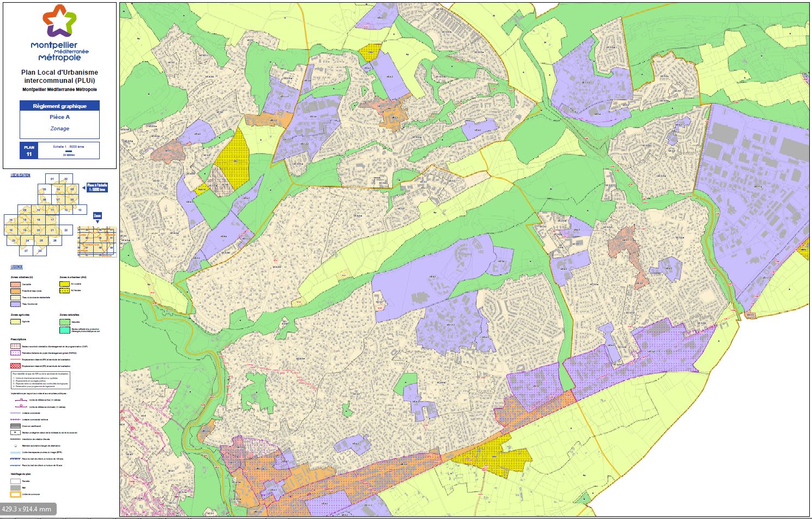Click the LEGENDE heading link
812x519 pixels.
tap(17, 267)
